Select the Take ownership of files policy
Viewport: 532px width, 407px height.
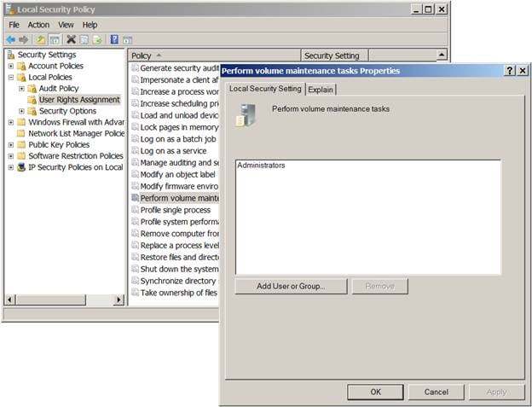[x=179, y=293]
